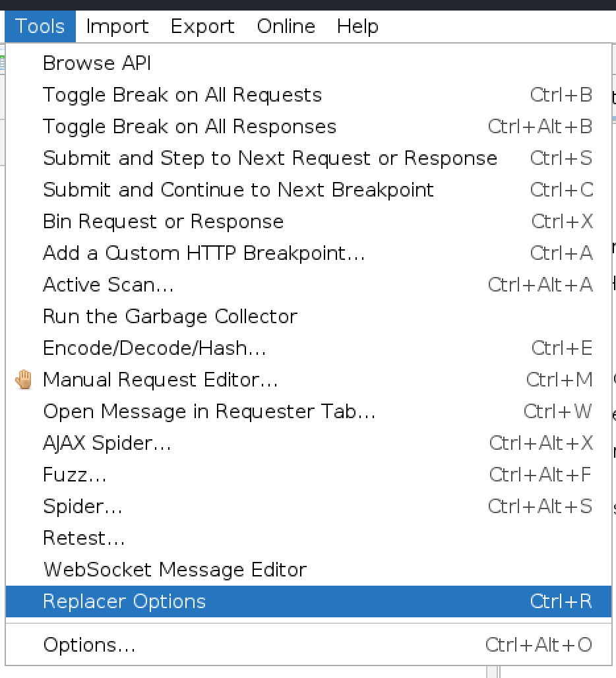Open Message in Requester Tab
This screenshot has width=616, height=678.
[x=210, y=411]
